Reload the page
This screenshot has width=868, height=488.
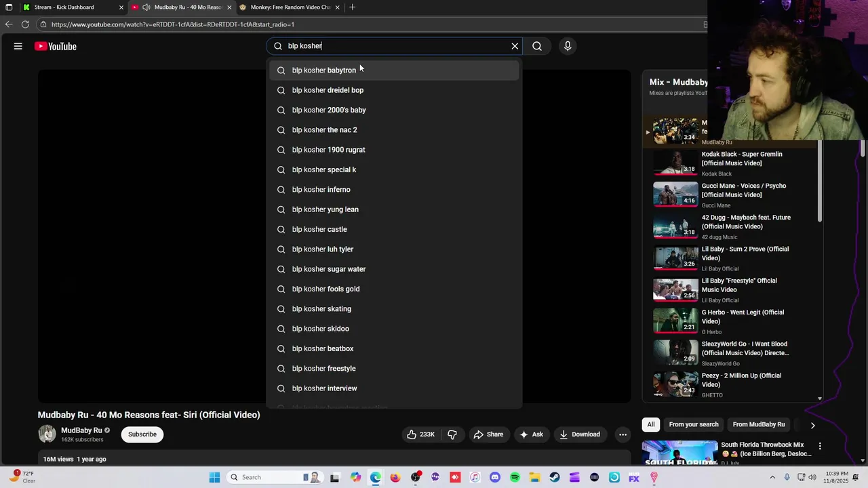(x=25, y=24)
